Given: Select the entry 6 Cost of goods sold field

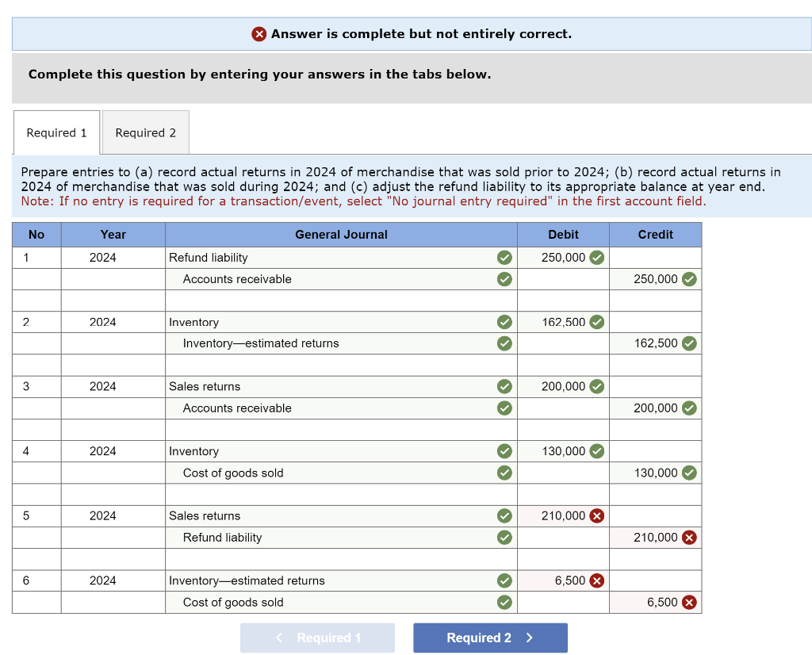Looking at the screenshot, I should pos(341,602).
